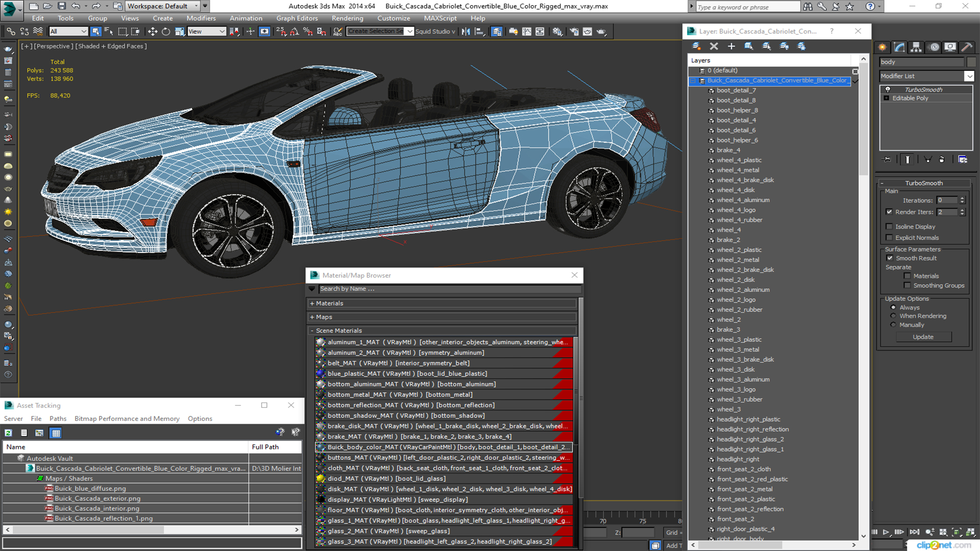Expand Editable Poly sub-objects
980x551 pixels.
pos(887,98)
